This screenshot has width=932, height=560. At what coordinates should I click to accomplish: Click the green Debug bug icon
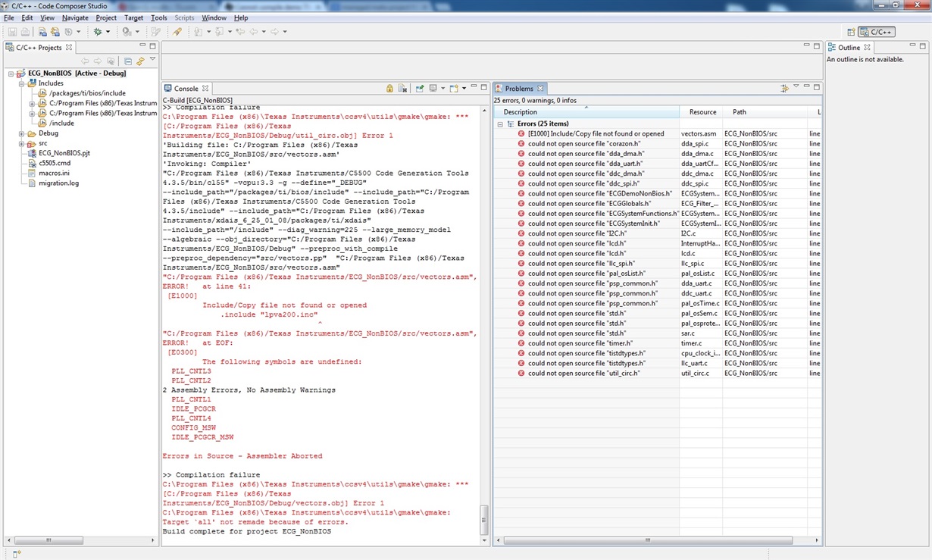(98, 32)
